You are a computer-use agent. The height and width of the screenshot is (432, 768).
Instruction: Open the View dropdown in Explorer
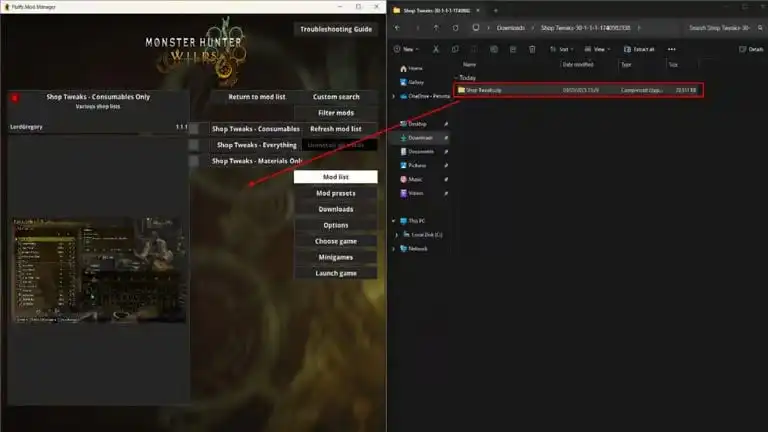598,49
